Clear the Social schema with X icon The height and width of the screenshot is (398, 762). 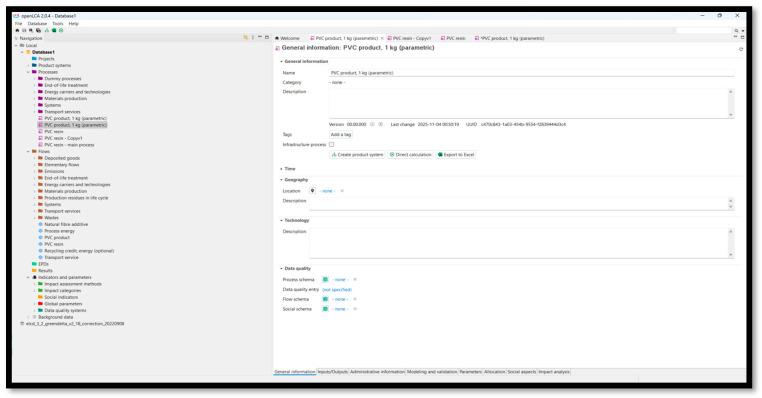pos(355,309)
